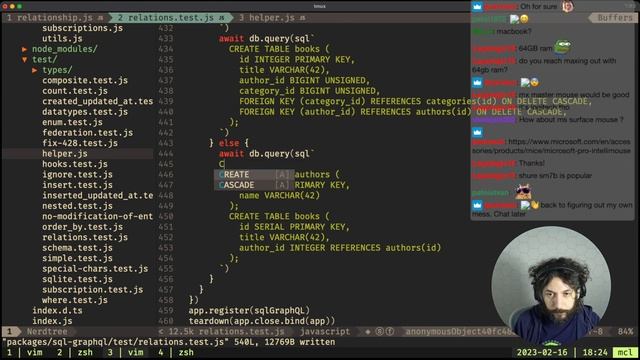Open special-chars.test.js in Nerdtree

coord(95,269)
